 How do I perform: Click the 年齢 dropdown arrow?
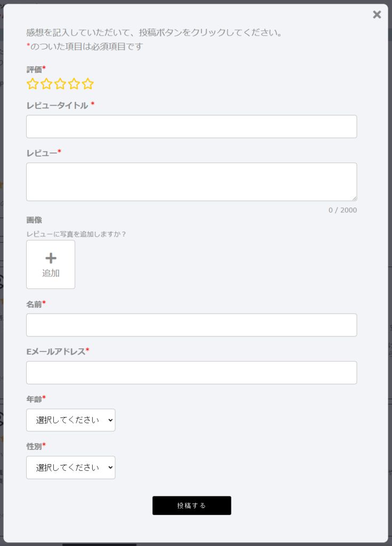tap(110, 420)
